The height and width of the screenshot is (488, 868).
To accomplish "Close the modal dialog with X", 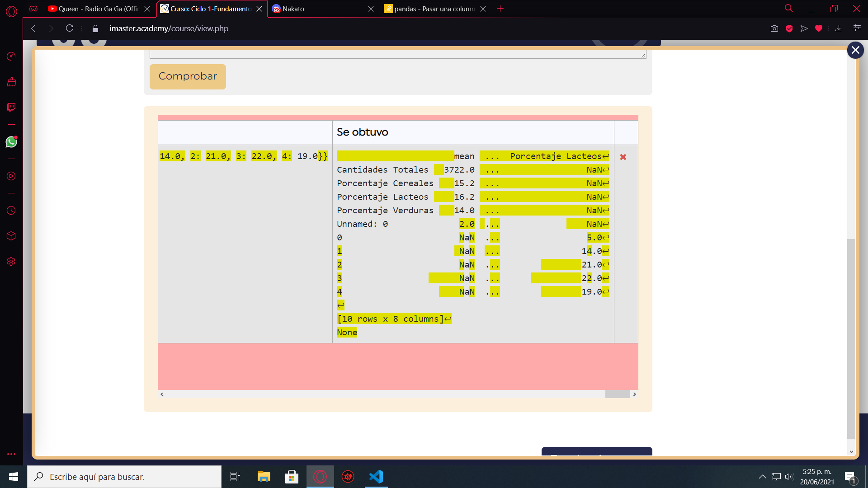I will (855, 50).
